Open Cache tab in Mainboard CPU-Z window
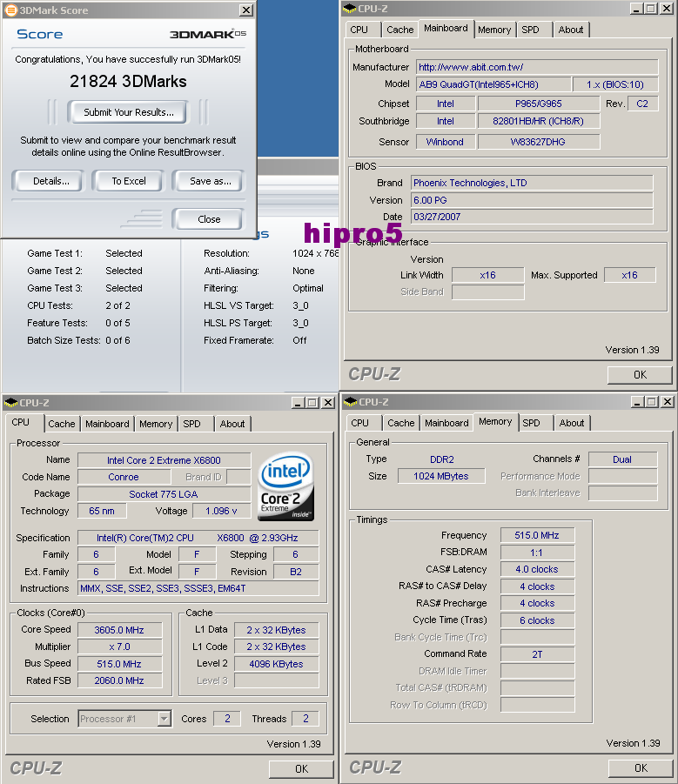The width and height of the screenshot is (678, 784). [x=400, y=30]
